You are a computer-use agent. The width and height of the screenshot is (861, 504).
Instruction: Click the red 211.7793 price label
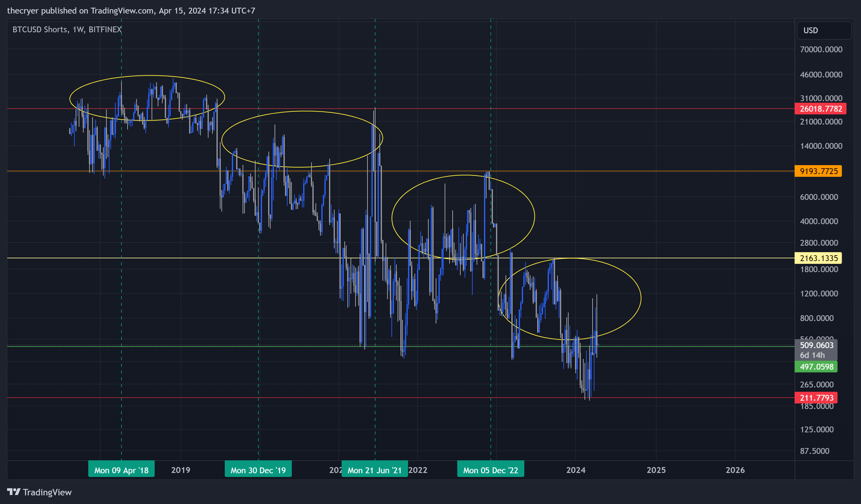coord(816,398)
